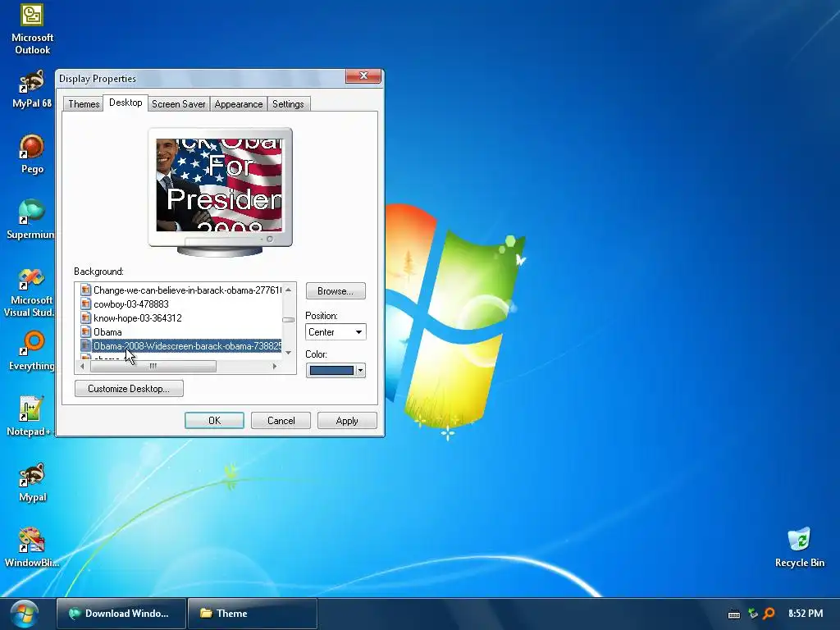Open the Download Windo... taskbar button

(x=121, y=614)
